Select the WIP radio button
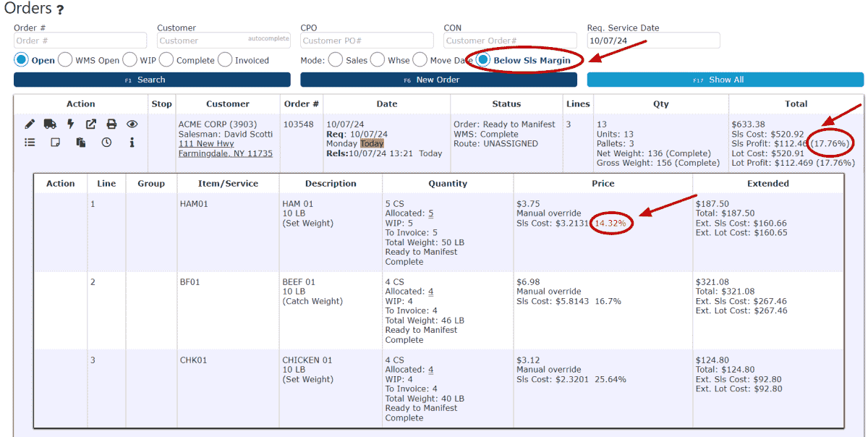Viewport: 868px width, 437px height. [129, 60]
